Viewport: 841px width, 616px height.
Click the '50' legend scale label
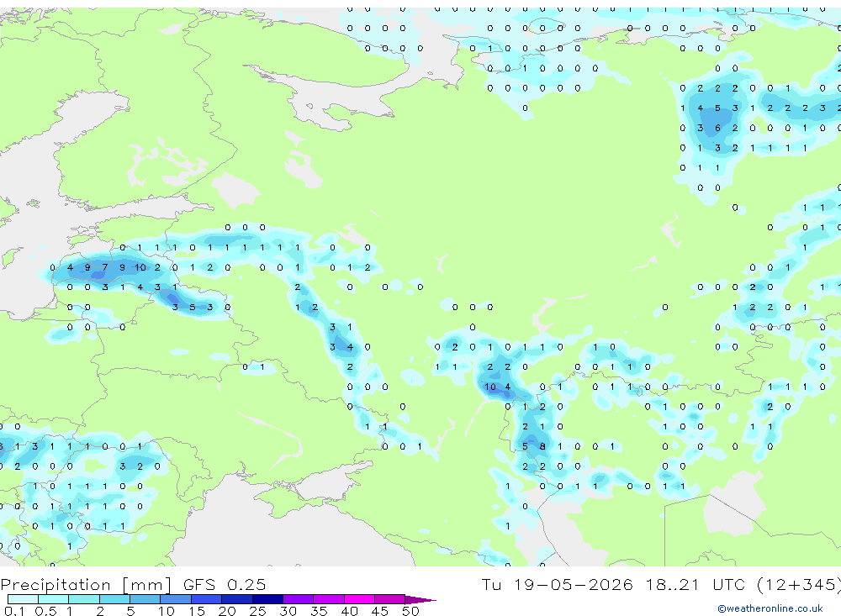410,611
